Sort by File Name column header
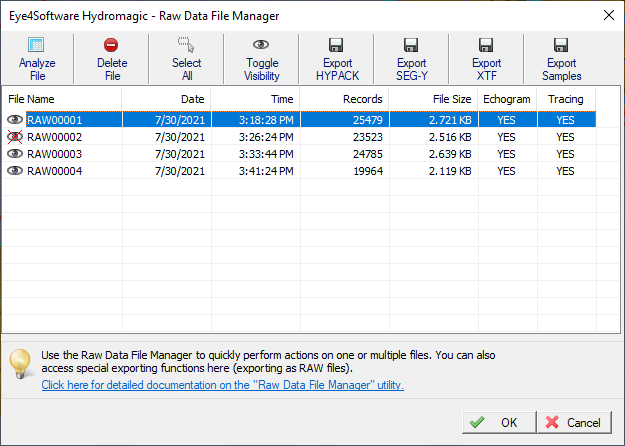 click(62, 99)
